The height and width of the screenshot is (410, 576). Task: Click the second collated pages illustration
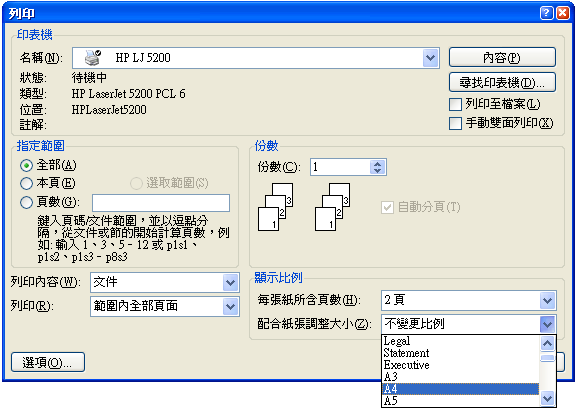pos(332,207)
